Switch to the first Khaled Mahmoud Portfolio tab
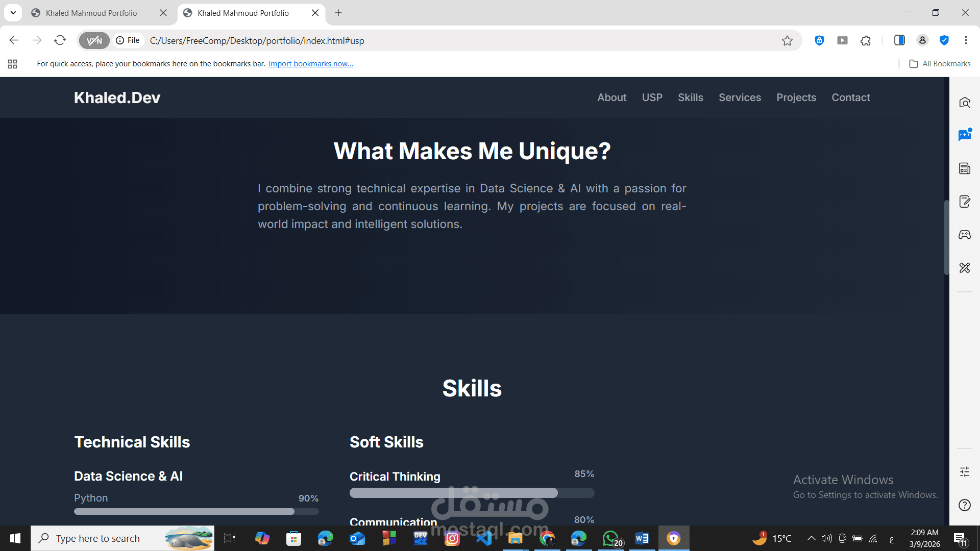This screenshot has height=551, width=980. (x=91, y=13)
